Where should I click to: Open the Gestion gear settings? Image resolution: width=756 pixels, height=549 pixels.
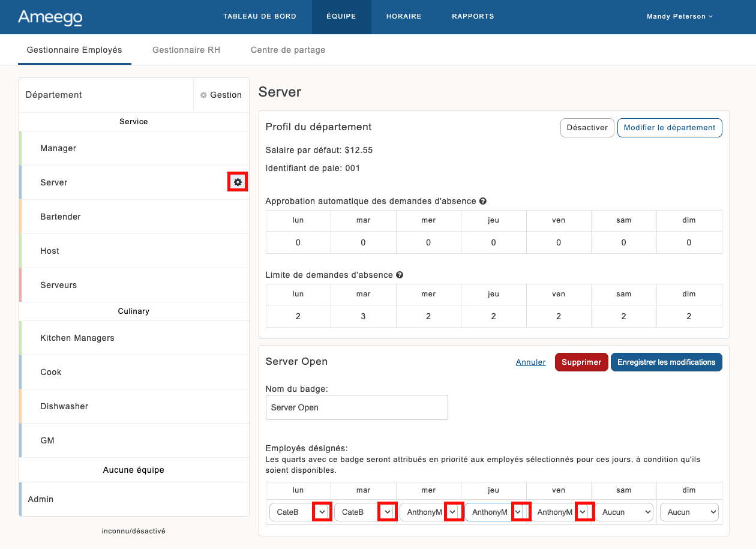pyautogui.click(x=221, y=95)
